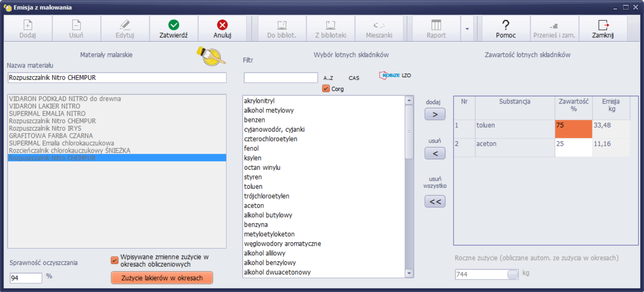Select SUPERMAL Emalia chlorokauczukowa

[x=117, y=143]
